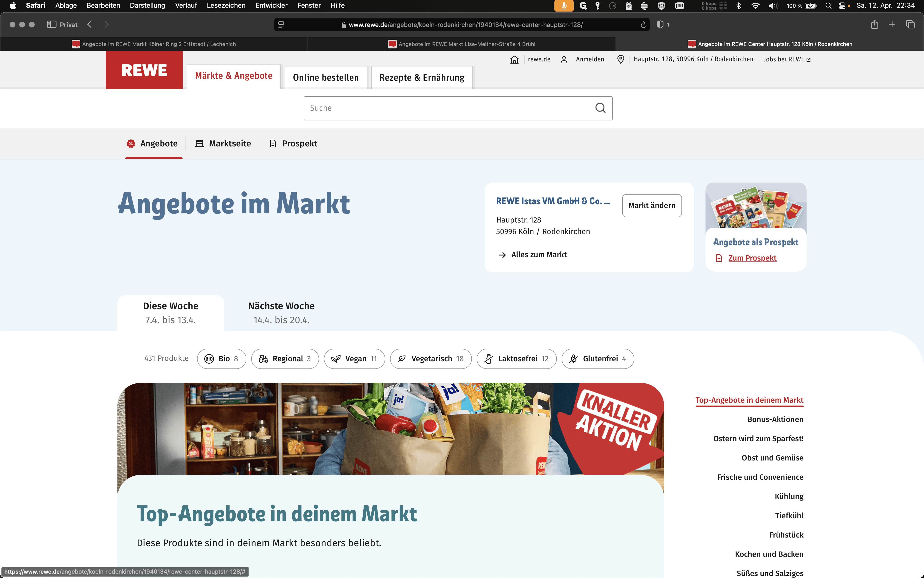Image resolution: width=924 pixels, height=578 pixels.
Task: Select the Prospekt sub-navigation tab
Action: point(293,144)
